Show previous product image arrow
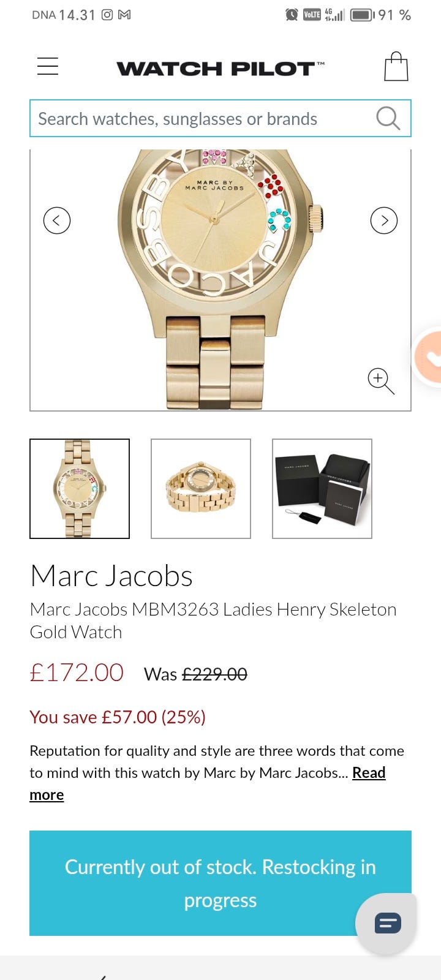Viewport: 441px width, 980px height. (x=57, y=221)
